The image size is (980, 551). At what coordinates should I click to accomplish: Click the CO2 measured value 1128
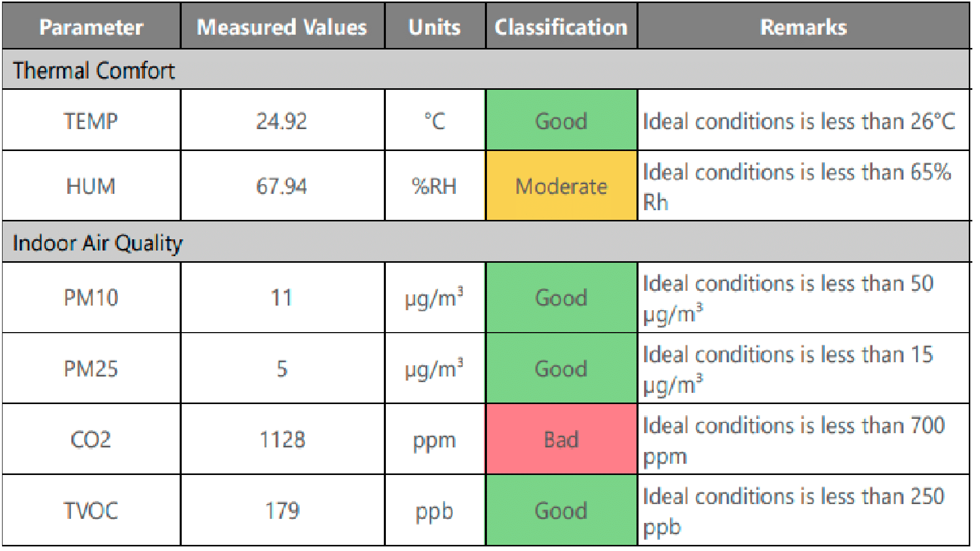point(282,439)
